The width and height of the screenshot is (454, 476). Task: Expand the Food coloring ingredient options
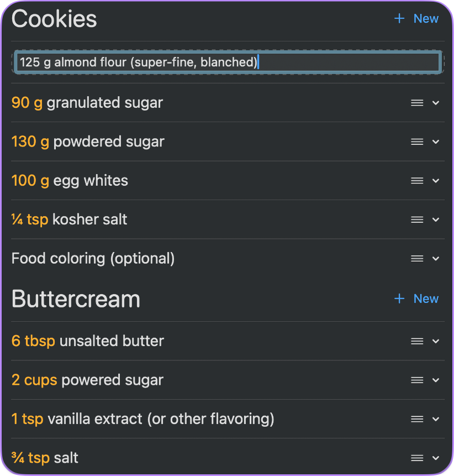click(x=436, y=258)
